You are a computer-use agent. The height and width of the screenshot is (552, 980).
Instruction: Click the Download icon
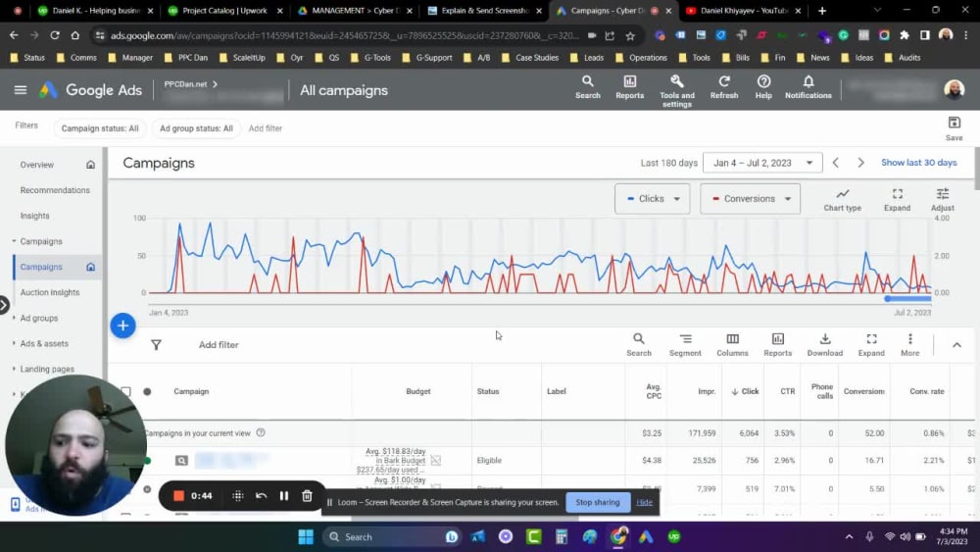click(x=825, y=344)
